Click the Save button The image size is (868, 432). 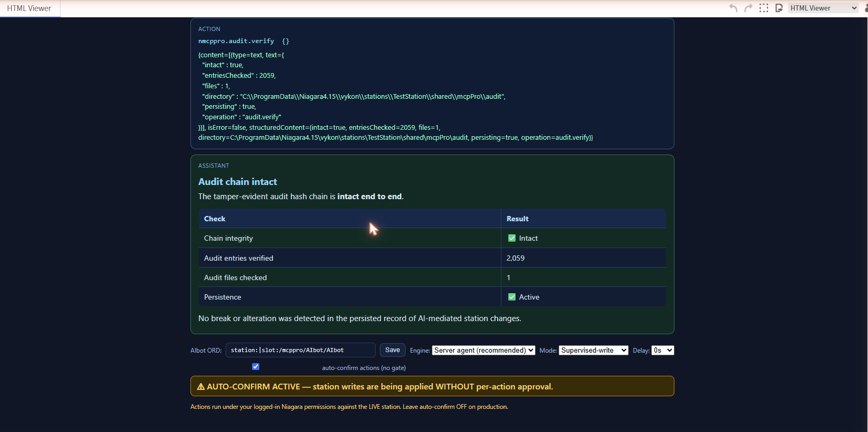[x=392, y=350]
